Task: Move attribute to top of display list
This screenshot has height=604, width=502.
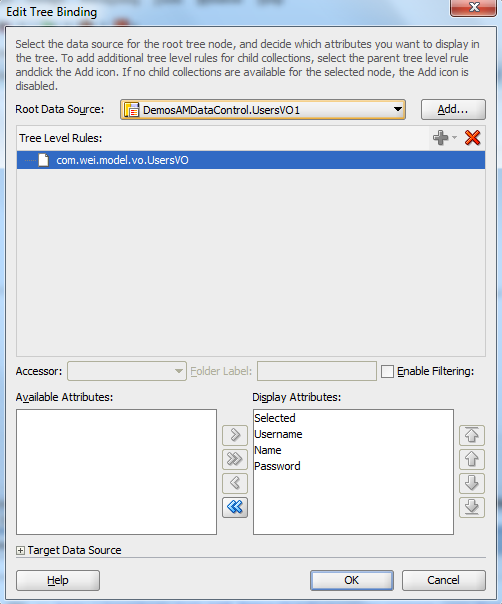Action: [x=472, y=435]
